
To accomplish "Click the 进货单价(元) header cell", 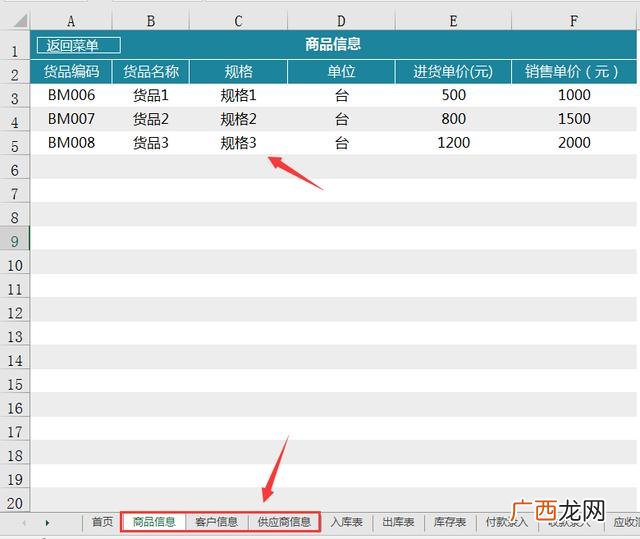I will click(x=453, y=72).
